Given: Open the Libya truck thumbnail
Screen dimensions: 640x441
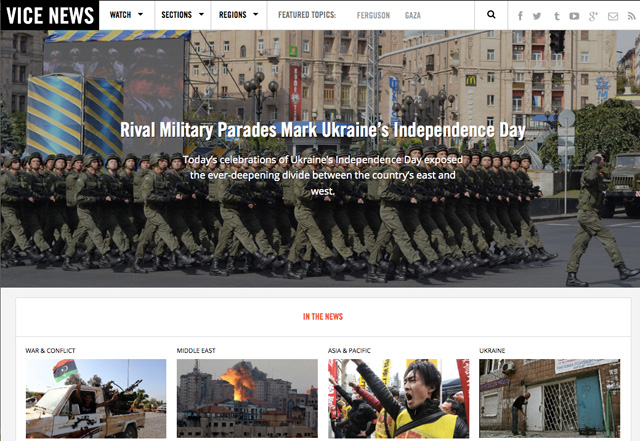Looking at the screenshot, I should pyautogui.click(x=96, y=398).
